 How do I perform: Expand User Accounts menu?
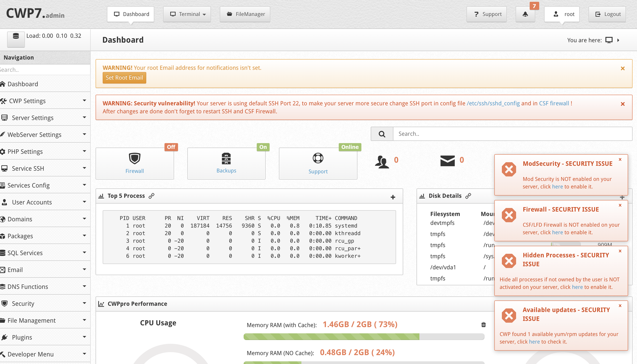coord(45,202)
